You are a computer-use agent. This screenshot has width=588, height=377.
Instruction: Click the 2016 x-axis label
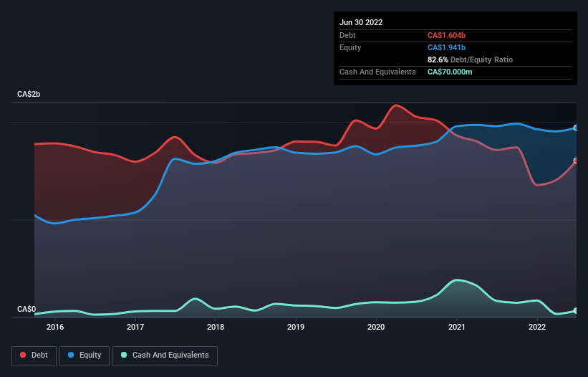(x=55, y=327)
